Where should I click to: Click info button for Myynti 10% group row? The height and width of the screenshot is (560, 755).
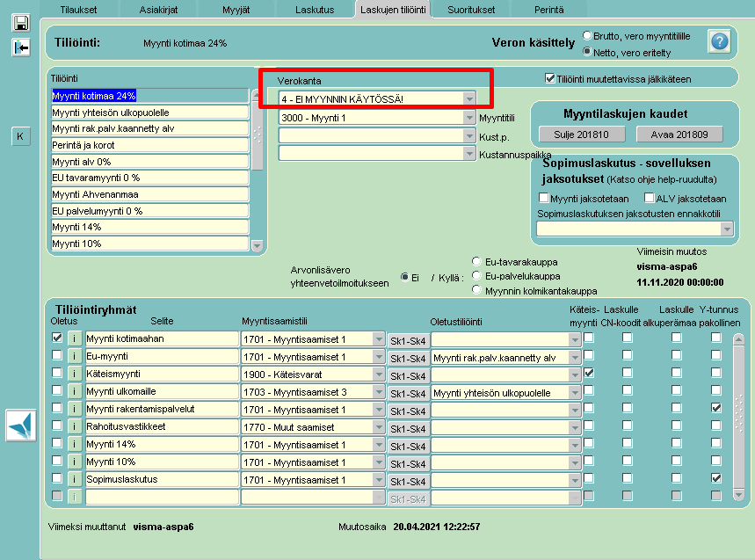[x=74, y=462]
